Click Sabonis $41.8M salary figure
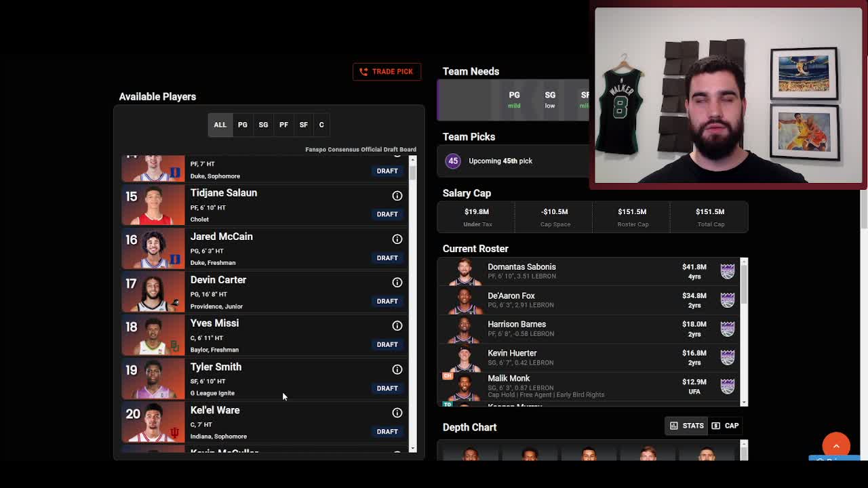The height and width of the screenshot is (488, 868). click(x=694, y=267)
